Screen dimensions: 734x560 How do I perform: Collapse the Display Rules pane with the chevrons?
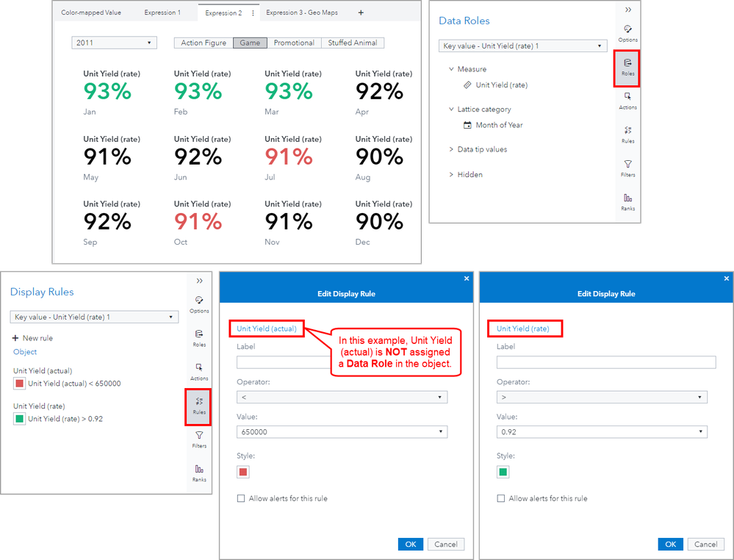[199, 281]
